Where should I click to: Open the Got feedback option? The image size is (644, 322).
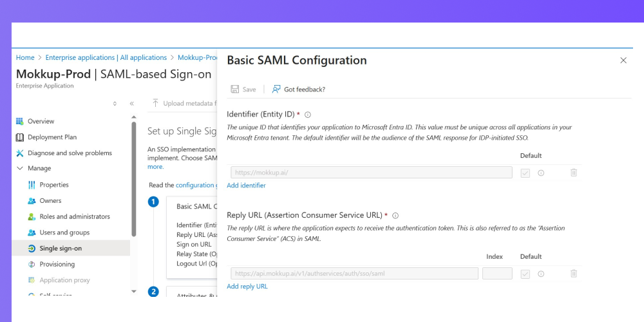tap(299, 89)
